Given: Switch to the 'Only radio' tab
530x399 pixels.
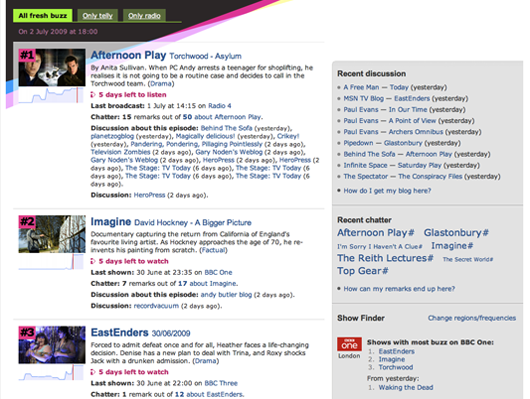Looking at the screenshot, I should (144, 16).
